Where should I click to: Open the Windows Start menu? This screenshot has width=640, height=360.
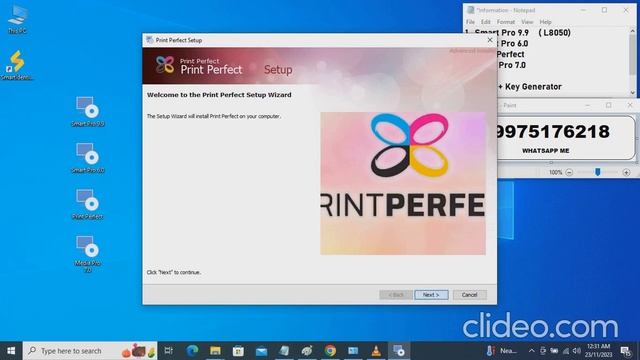pyautogui.click(x=11, y=351)
